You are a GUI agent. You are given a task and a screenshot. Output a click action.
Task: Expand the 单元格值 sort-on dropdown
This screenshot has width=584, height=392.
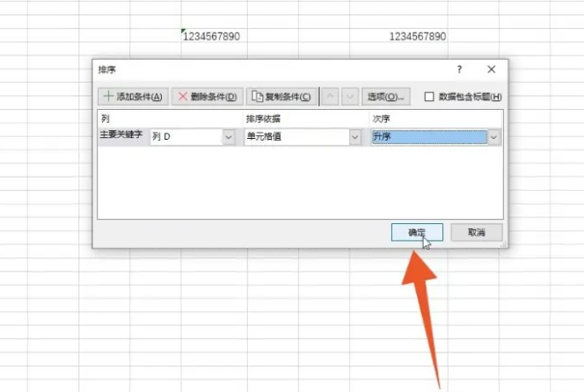(355, 137)
